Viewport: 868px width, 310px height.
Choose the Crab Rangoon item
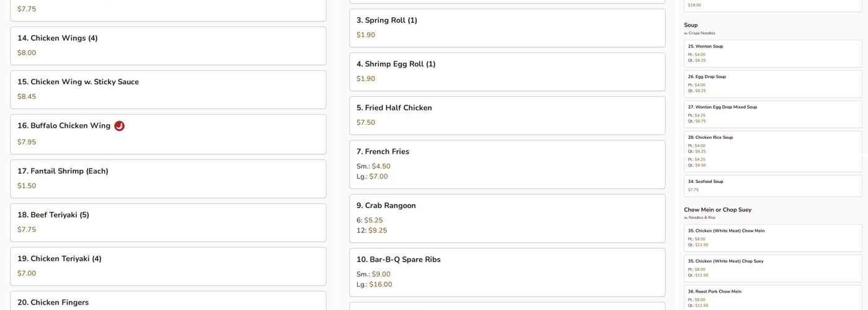[507, 218]
